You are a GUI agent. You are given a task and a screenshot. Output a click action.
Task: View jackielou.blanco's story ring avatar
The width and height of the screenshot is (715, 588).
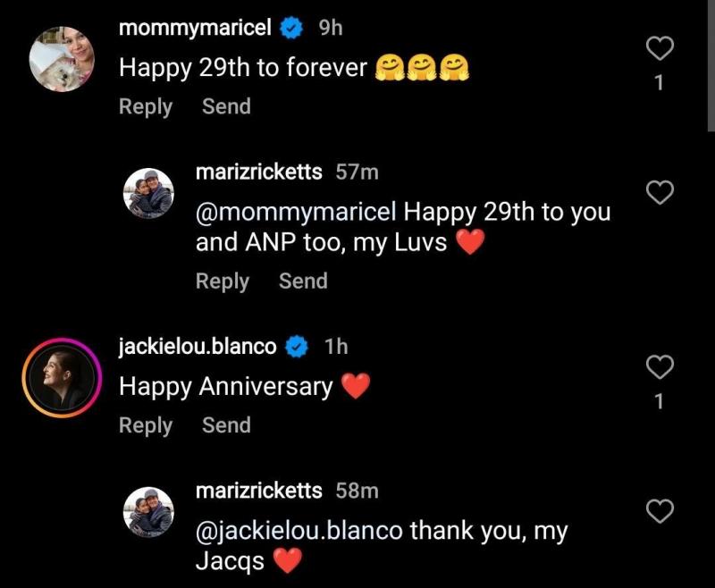coord(62,378)
